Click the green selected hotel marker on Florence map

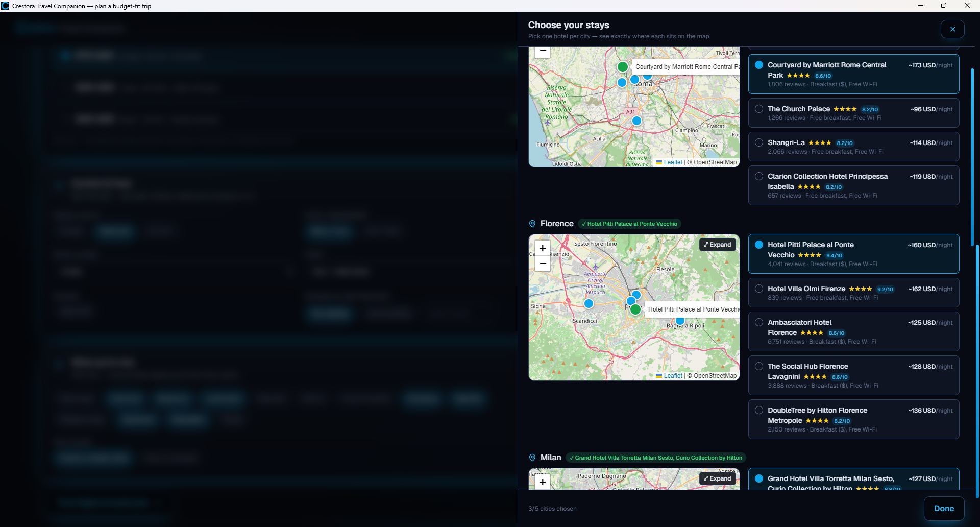(635, 309)
